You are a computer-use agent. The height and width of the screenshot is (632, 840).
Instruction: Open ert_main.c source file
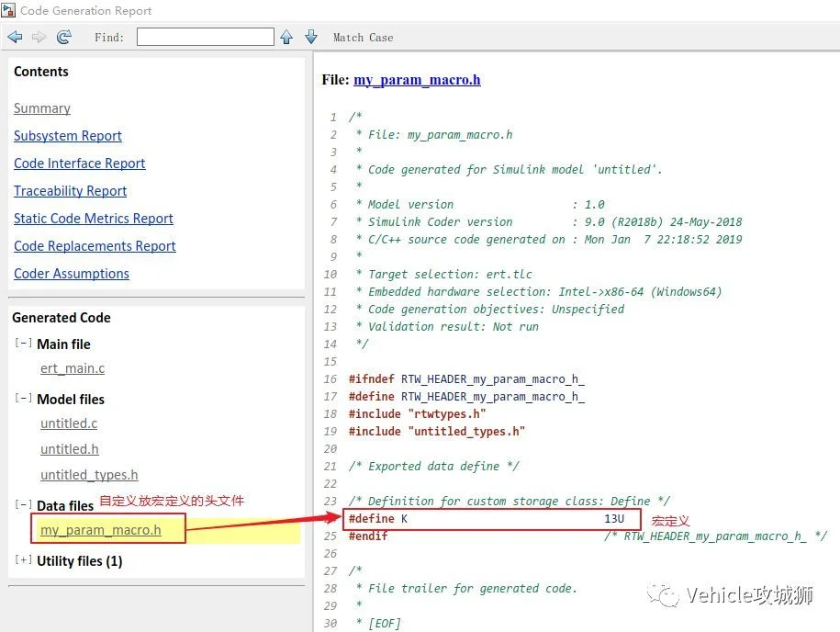[73, 368]
